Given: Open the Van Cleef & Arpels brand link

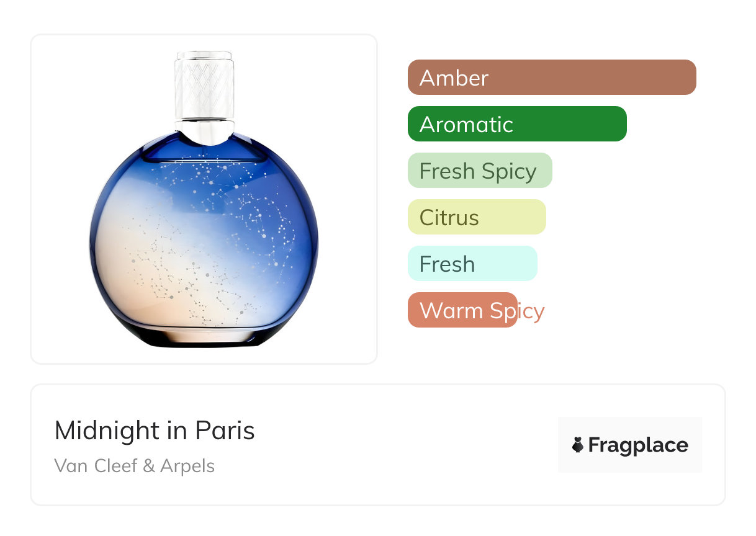Looking at the screenshot, I should [x=135, y=466].
